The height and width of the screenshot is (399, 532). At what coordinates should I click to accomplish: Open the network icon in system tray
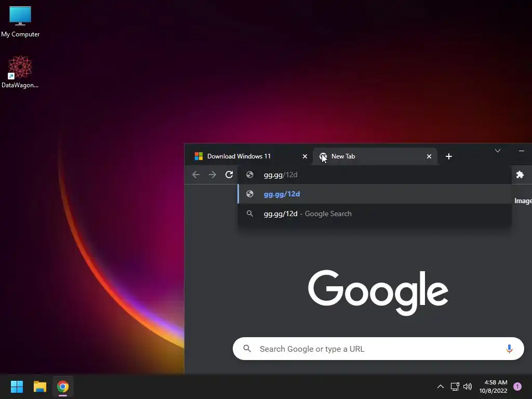(455, 387)
